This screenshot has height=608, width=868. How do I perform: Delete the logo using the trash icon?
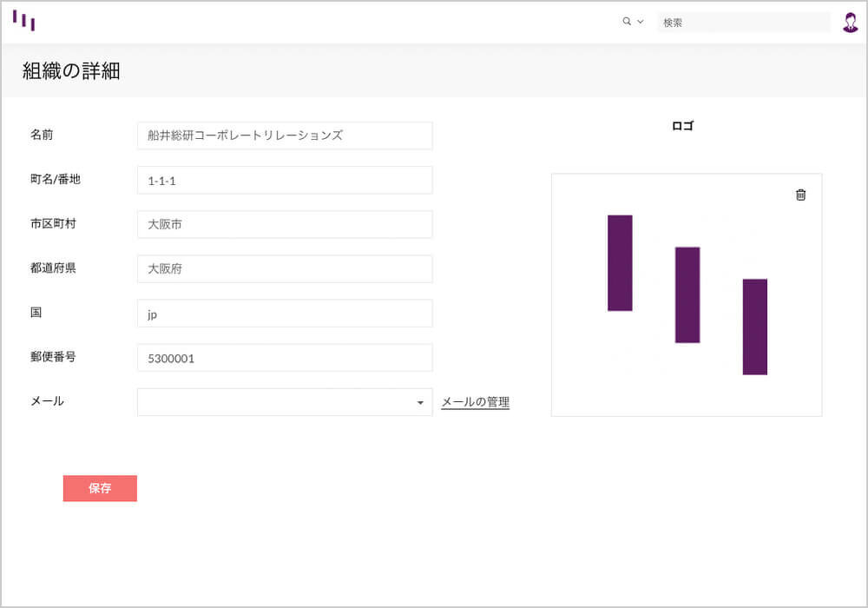(800, 195)
